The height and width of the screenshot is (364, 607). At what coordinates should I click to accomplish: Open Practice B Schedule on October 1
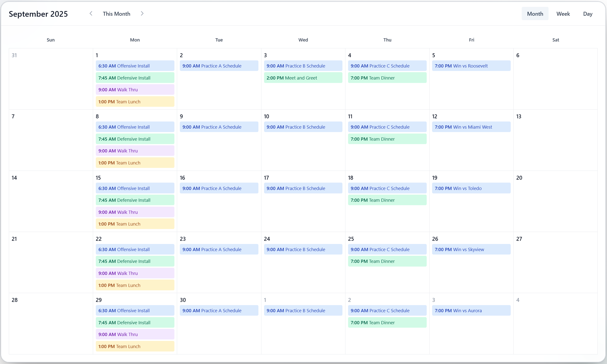(303, 310)
